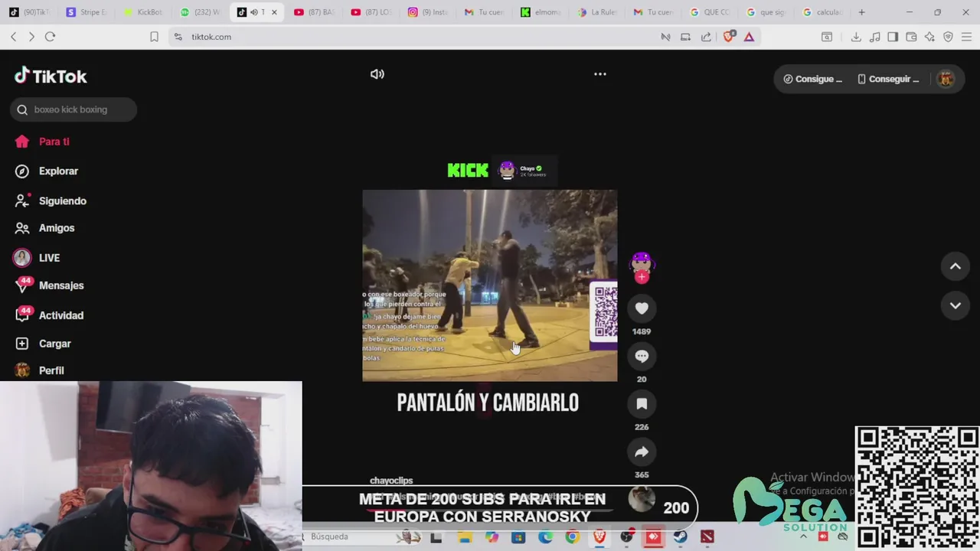The width and height of the screenshot is (980, 551).
Task: Focus the search field with 'boxeo kick boxing'
Action: pyautogui.click(x=73, y=109)
